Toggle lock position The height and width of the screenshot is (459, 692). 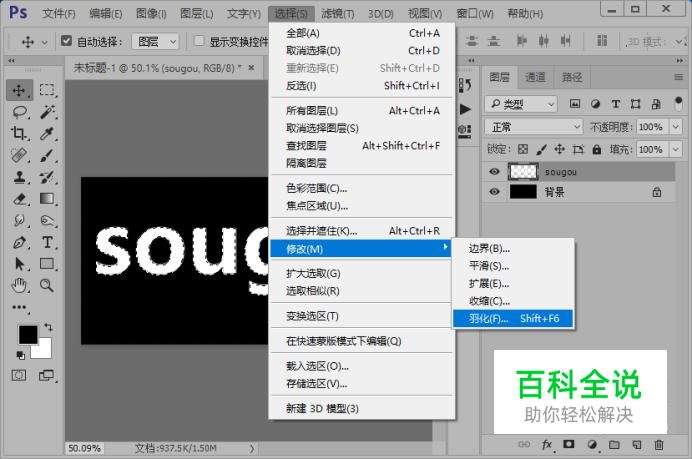(x=560, y=149)
